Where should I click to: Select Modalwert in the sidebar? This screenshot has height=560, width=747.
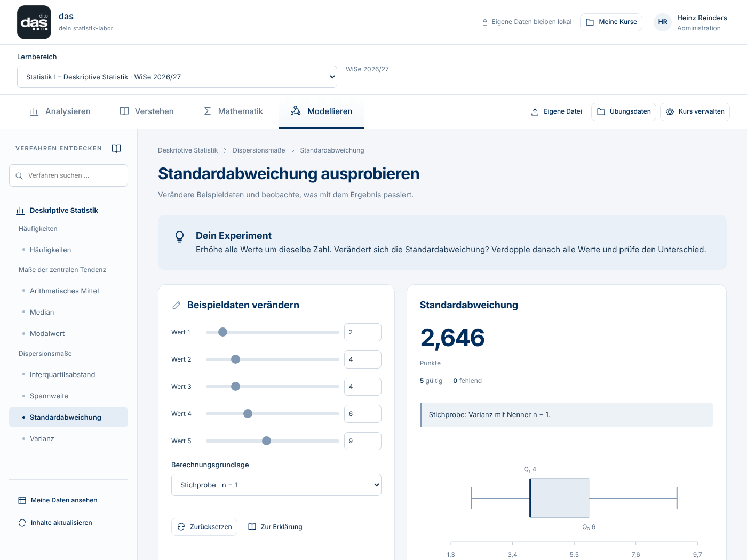pyautogui.click(x=68, y=334)
